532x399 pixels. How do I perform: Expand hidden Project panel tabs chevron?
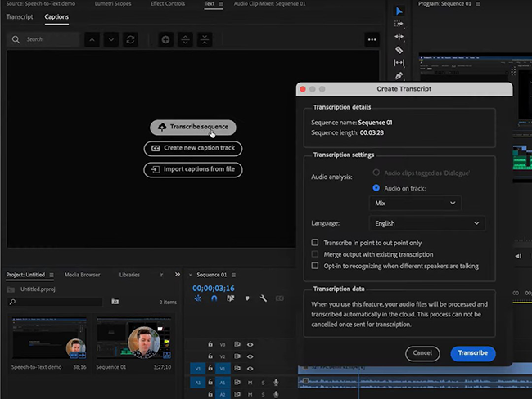pos(178,275)
